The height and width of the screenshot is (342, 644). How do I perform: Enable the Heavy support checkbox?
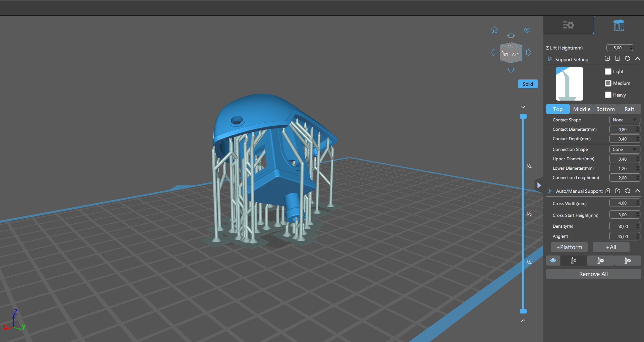[x=608, y=95]
